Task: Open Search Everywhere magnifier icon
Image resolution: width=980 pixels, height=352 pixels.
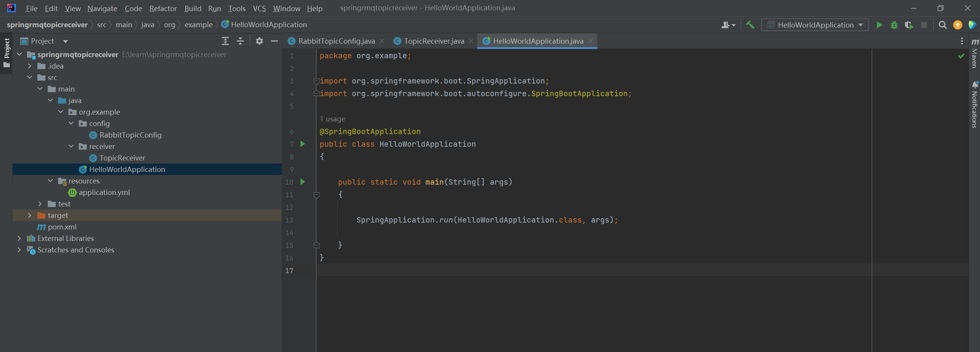Action: tap(942, 25)
